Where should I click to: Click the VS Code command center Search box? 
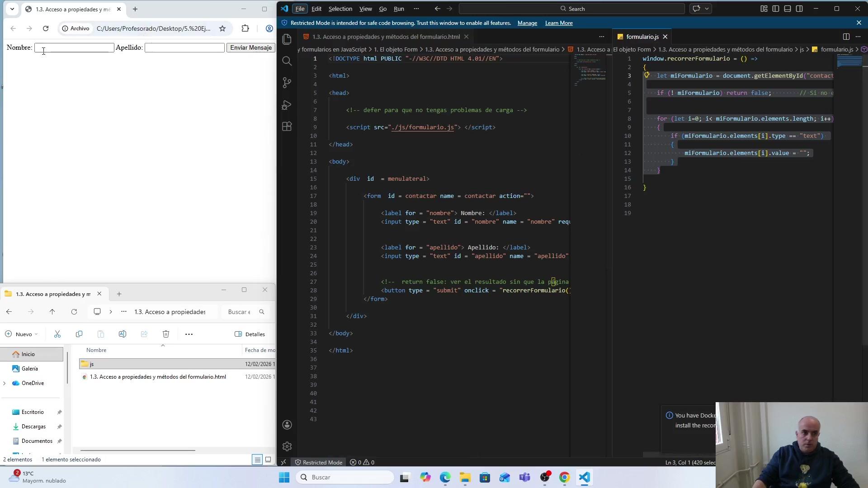pyautogui.click(x=572, y=9)
